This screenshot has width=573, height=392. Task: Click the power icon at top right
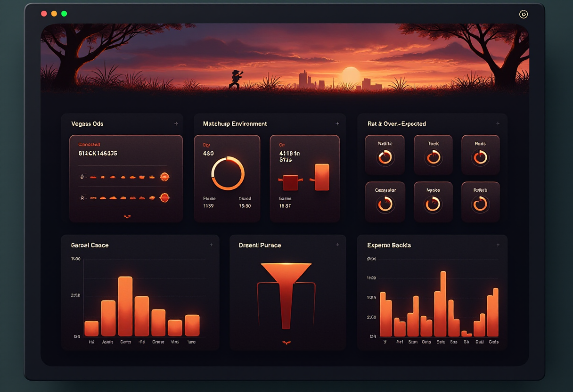tap(524, 14)
